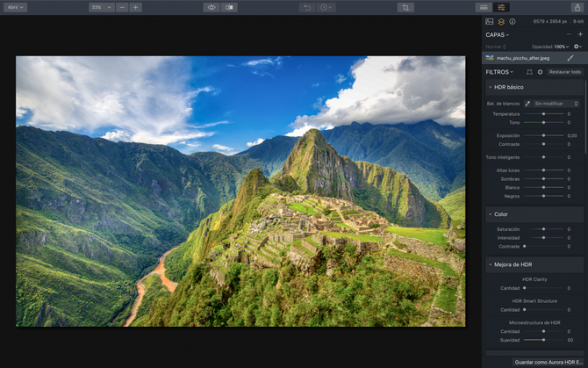Click the Tono slider handle
The width and height of the screenshot is (588, 368).
click(543, 122)
